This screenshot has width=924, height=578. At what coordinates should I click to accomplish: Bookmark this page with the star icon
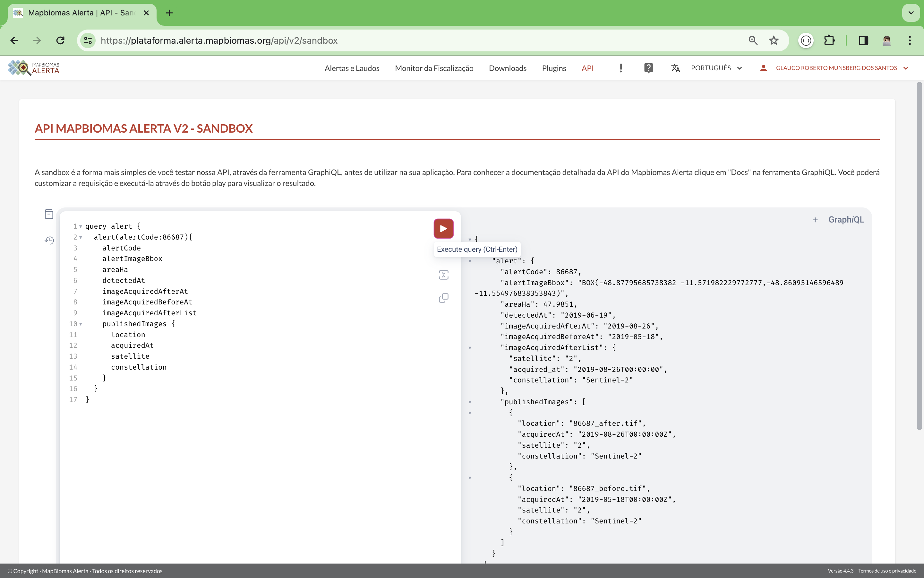(774, 40)
